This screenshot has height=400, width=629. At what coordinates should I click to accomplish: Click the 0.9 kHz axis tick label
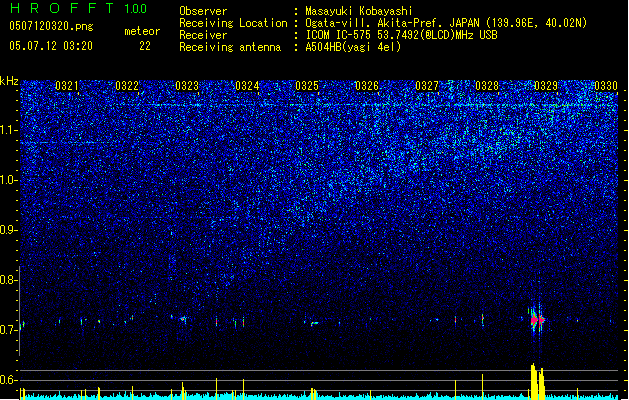coord(8,230)
